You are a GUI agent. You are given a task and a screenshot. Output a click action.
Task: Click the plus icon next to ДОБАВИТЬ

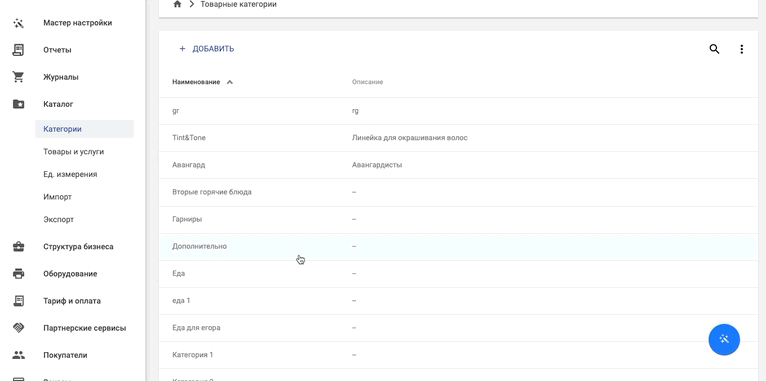[182, 49]
